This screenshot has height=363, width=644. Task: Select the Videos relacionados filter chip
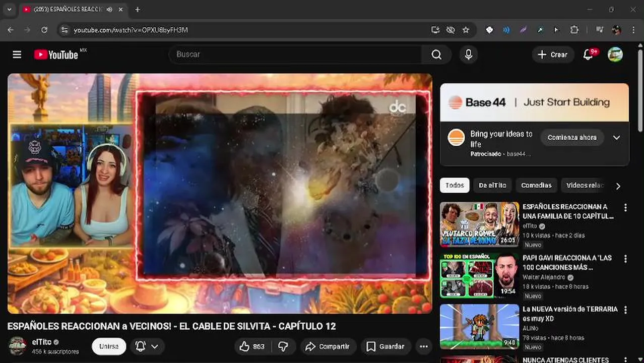tap(585, 186)
